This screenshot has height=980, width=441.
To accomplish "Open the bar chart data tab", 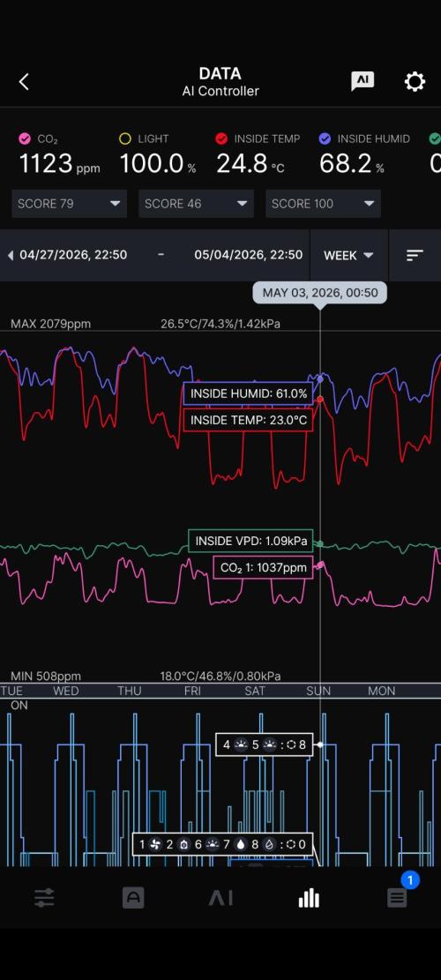I will 309,899.
